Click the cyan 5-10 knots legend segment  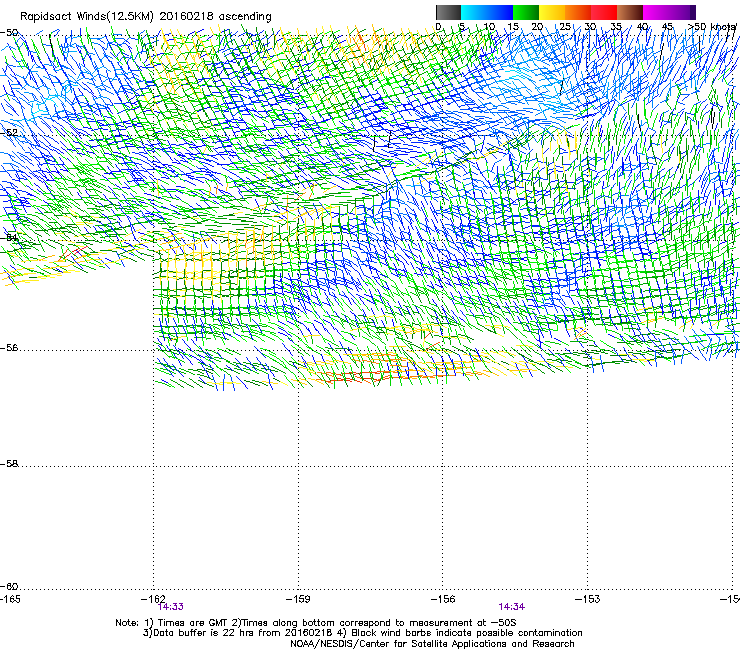[x=474, y=12]
